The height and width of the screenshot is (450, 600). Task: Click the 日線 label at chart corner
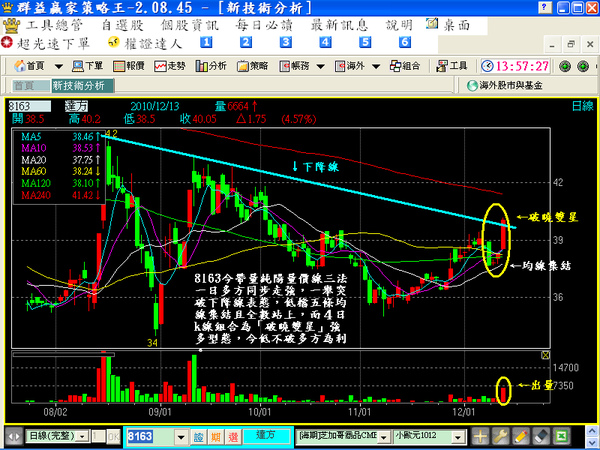(582, 106)
